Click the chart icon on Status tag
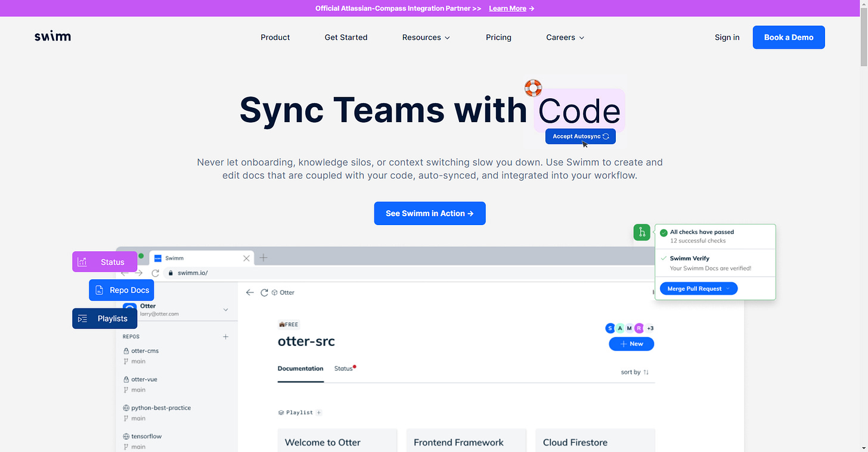Viewport: 868px width, 452px height. click(x=82, y=262)
